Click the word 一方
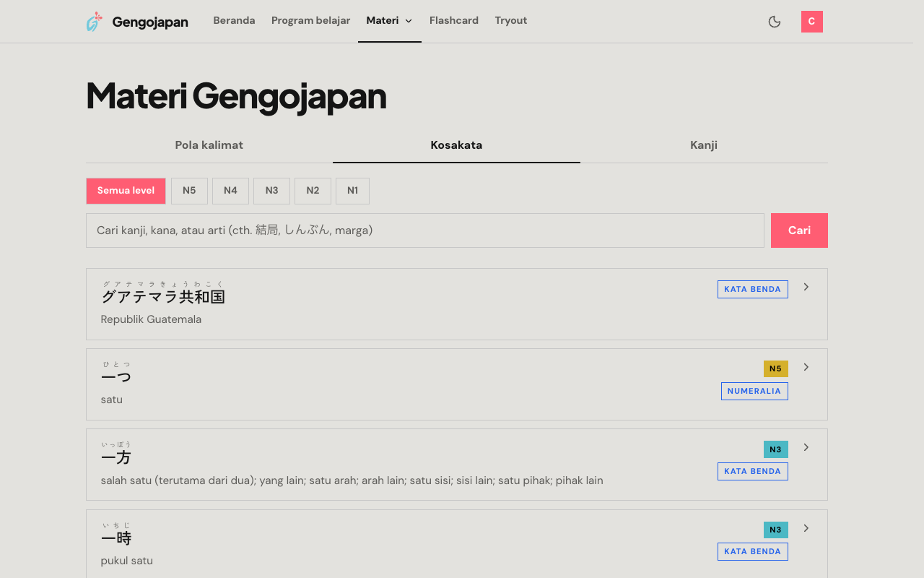The width and height of the screenshot is (924, 578). coord(116,457)
